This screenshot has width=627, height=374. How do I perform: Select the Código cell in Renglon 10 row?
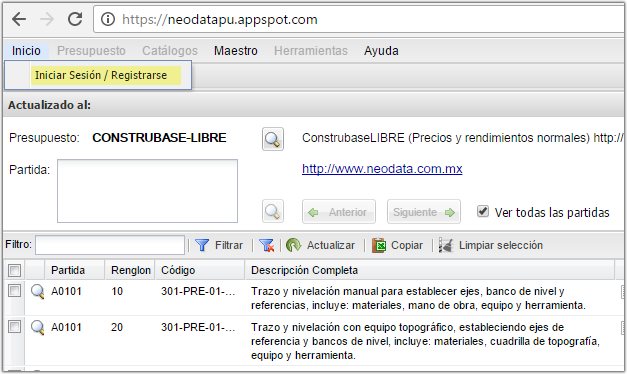coord(198,291)
